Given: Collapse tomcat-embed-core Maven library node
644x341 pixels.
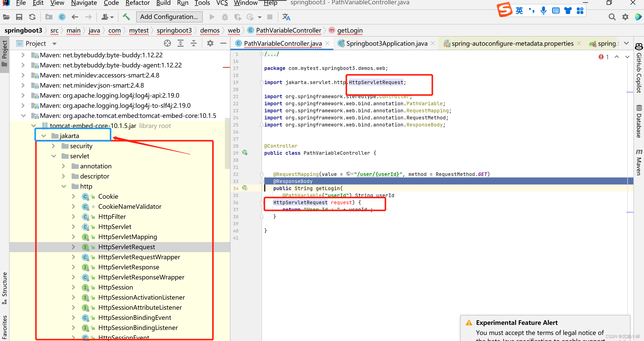Looking at the screenshot, I should click(x=23, y=116).
